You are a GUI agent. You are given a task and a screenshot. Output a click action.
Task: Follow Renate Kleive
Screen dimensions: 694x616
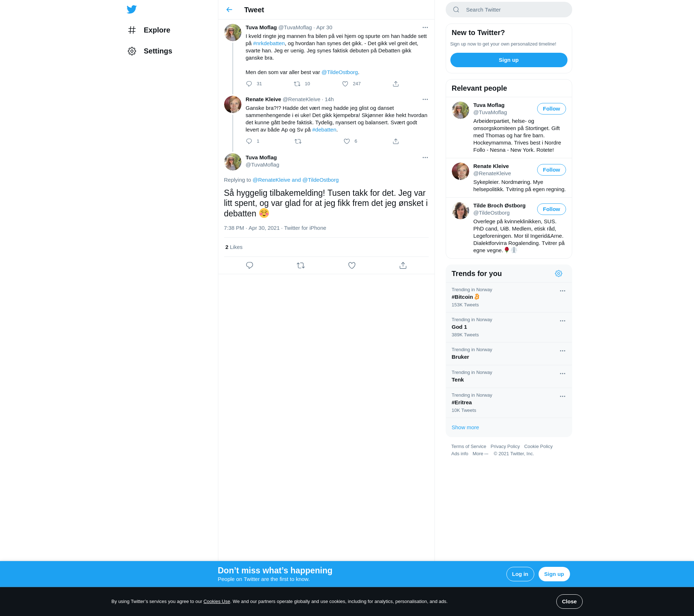(x=551, y=170)
